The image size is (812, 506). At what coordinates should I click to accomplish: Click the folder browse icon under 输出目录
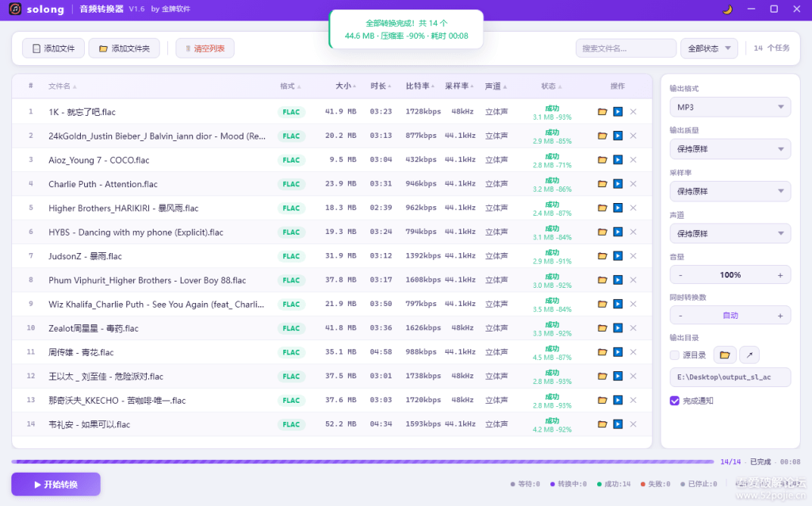click(x=725, y=355)
